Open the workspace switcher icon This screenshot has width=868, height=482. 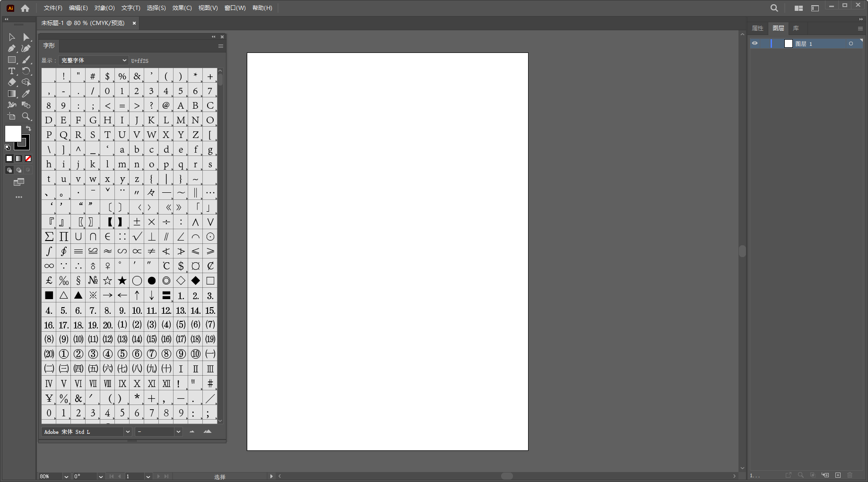(815, 8)
